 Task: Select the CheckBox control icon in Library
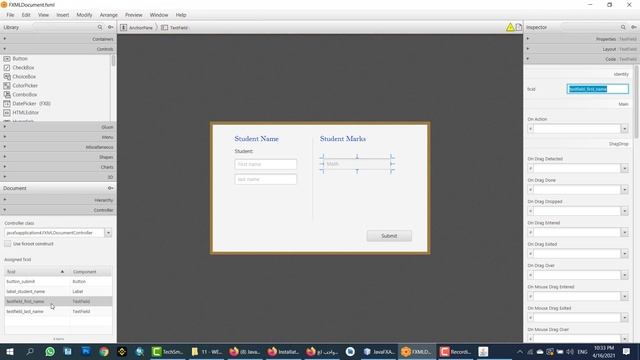(x=7, y=67)
